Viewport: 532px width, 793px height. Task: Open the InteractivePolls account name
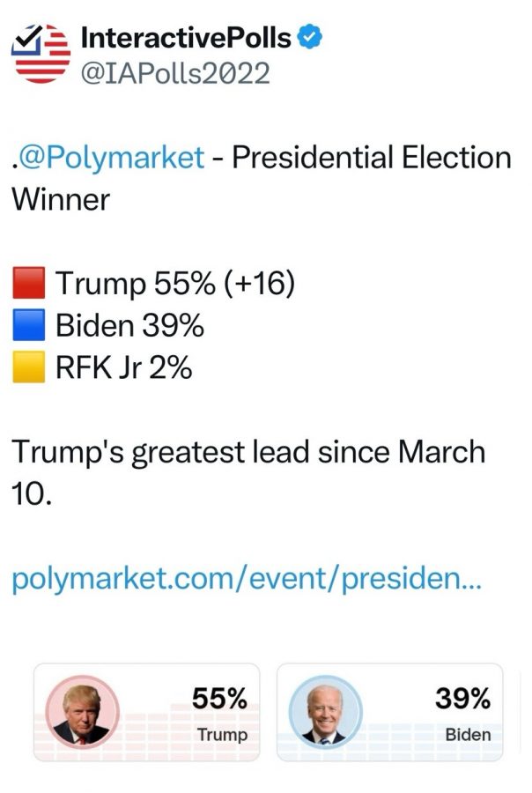pyautogui.click(x=186, y=37)
